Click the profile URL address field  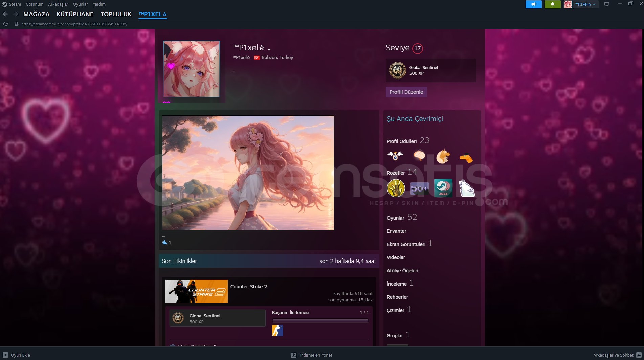(74, 24)
